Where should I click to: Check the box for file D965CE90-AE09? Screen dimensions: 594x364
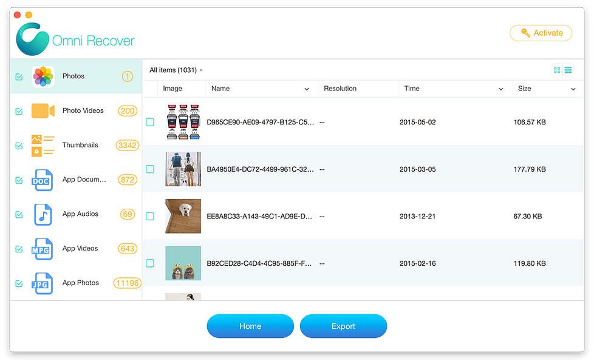click(x=150, y=122)
